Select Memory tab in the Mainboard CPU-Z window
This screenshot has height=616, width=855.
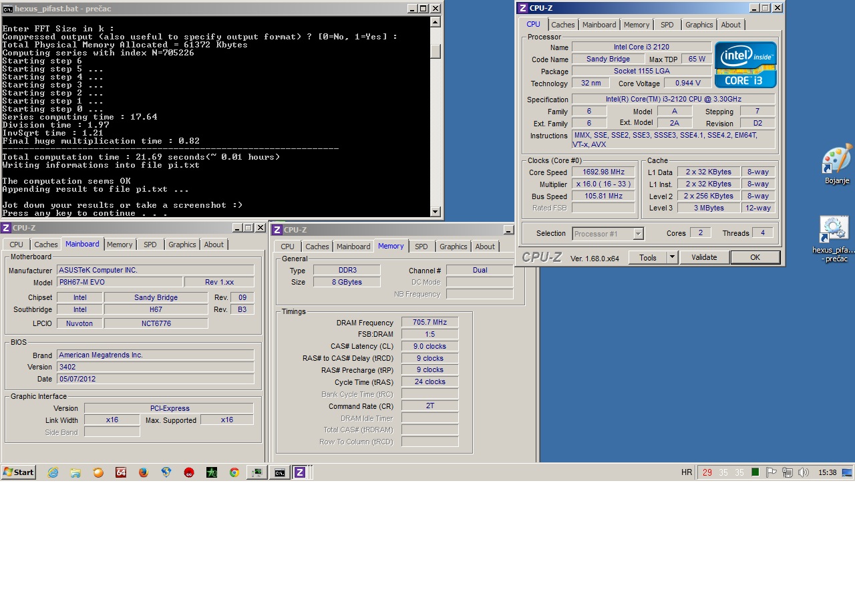click(x=120, y=245)
